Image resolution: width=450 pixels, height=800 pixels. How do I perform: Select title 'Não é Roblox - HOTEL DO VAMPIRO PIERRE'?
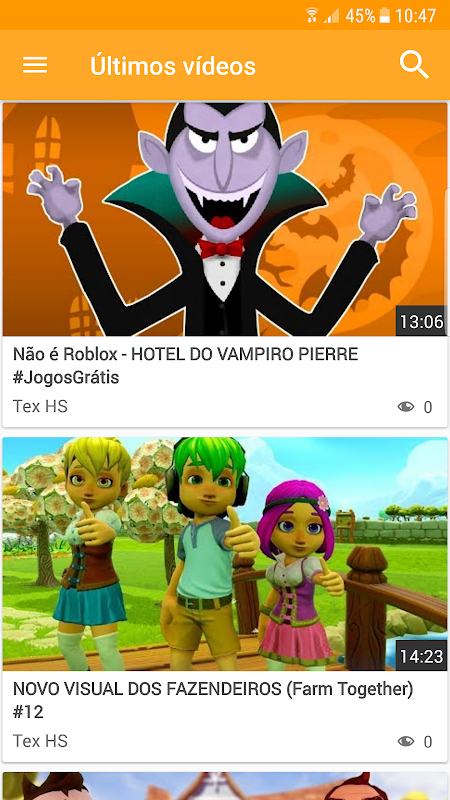186,355
